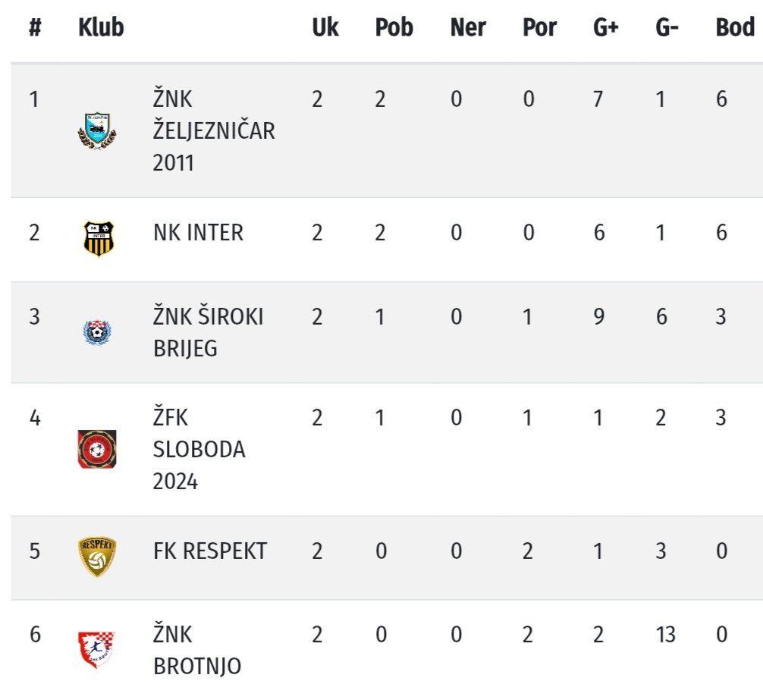Viewport: 763px width, 700px height.
Task: Click the ŽNK Željezničar 2011 club crest
Action: [97, 130]
